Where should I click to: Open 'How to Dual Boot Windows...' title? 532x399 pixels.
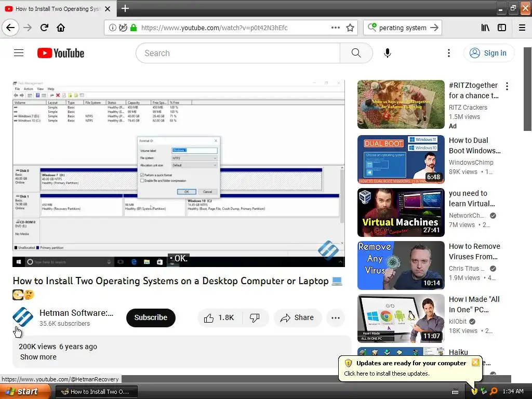click(x=474, y=145)
